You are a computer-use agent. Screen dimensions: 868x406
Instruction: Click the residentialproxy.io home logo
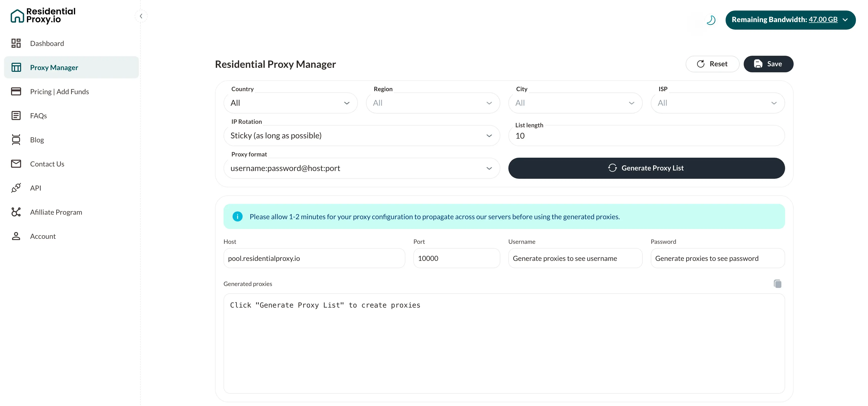coord(43,16)
